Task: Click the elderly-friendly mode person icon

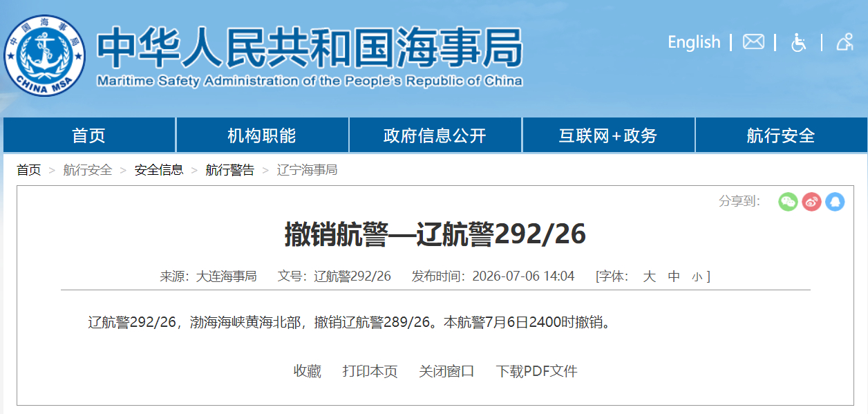Action: coord(845,42)
